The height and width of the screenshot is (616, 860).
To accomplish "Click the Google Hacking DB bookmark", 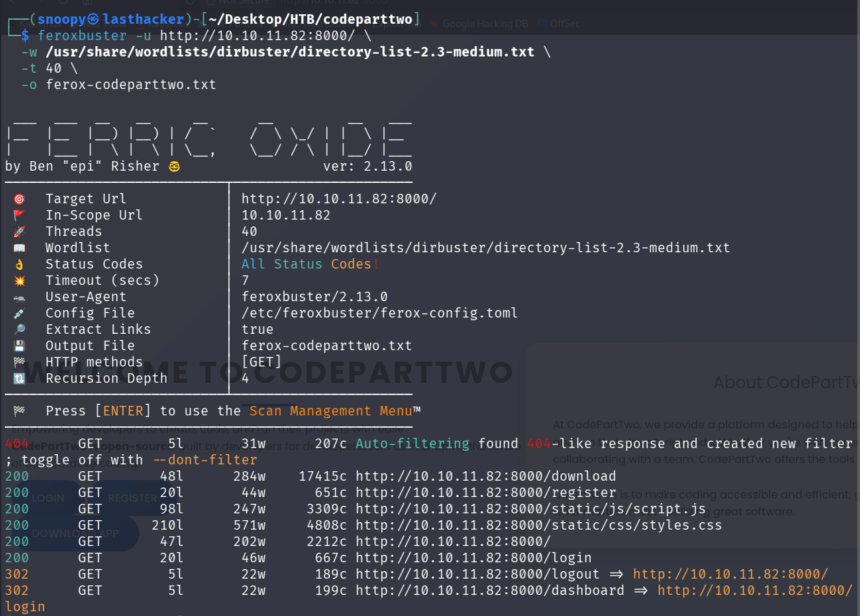I will pyautogui.click(x=485, y=24).
